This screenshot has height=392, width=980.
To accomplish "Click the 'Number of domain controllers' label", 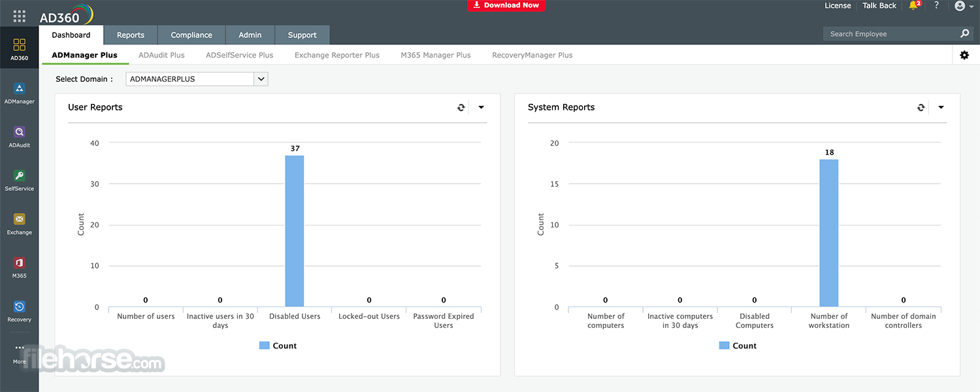I will tap(904, 321).
